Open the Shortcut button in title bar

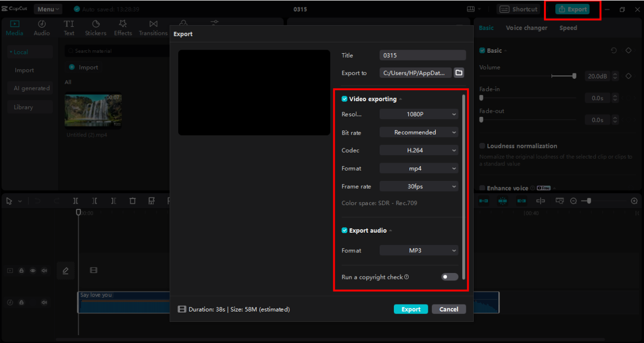[x=518, y=9]
